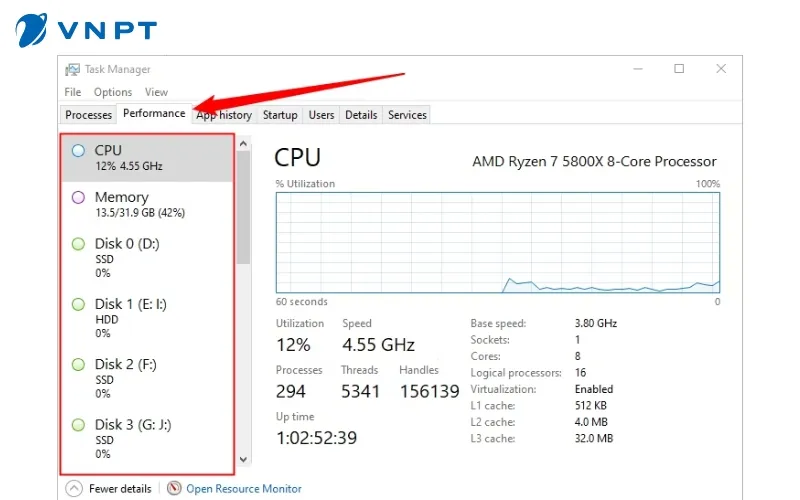This screenshot has height=500, width=800.
Task: Click the Memory ring icon in sidebar
Action: click(x=79, y=197)
